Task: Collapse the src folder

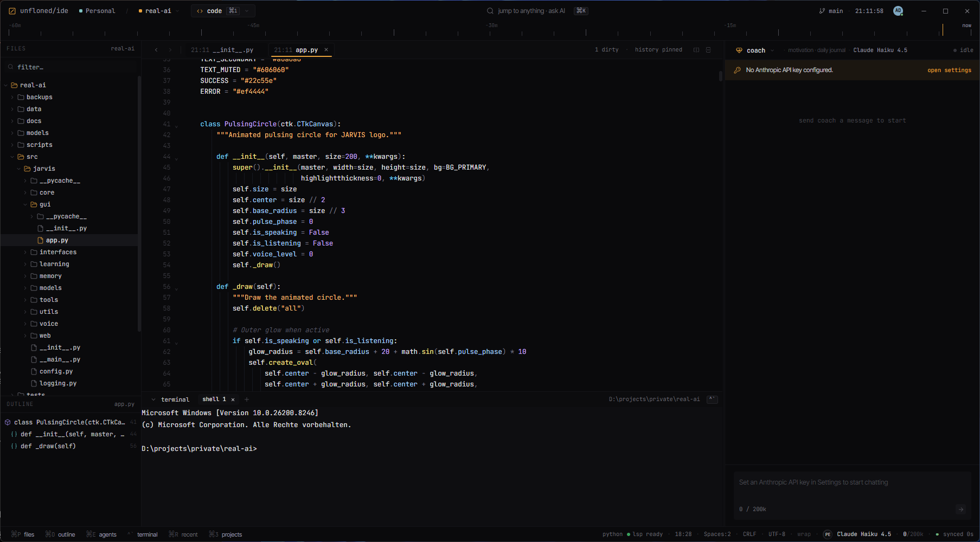Action: [12, 157]
